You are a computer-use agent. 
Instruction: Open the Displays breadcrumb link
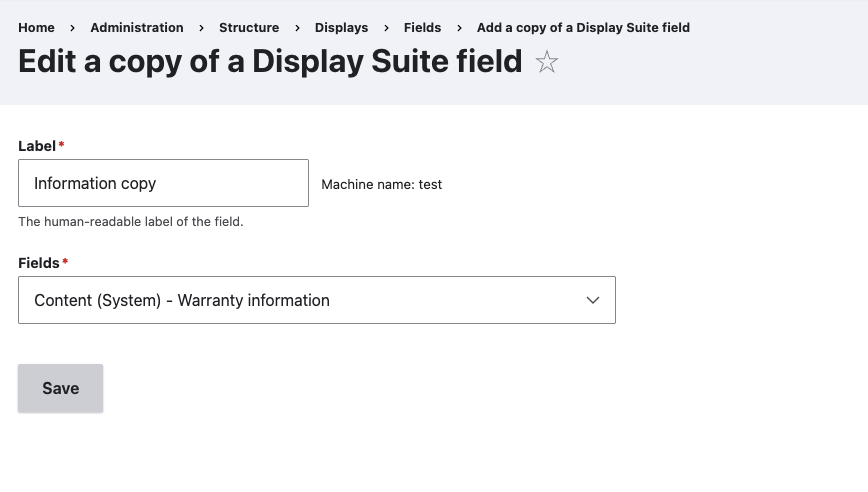tap(342, 28)
